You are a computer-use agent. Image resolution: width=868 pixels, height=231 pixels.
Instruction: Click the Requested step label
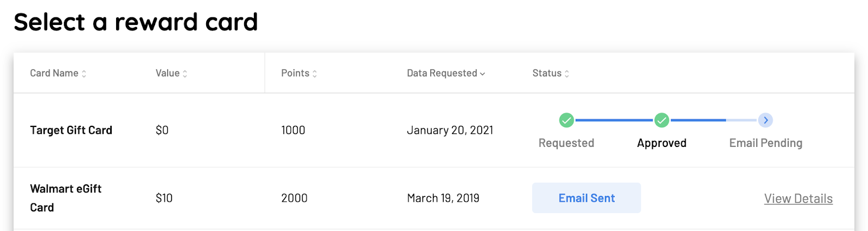tap(566, 143)
